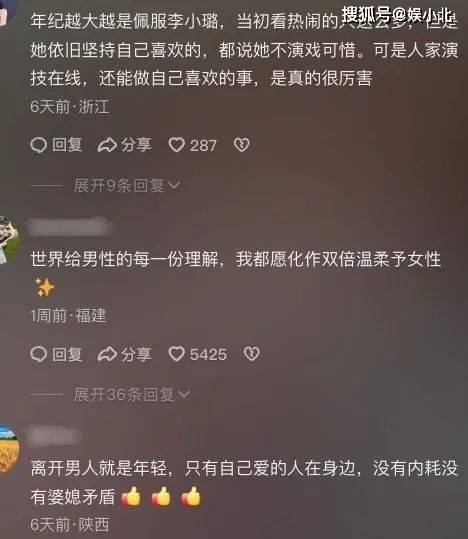Open the blurred username of the Shaanxi commenter

pos(53,436)
